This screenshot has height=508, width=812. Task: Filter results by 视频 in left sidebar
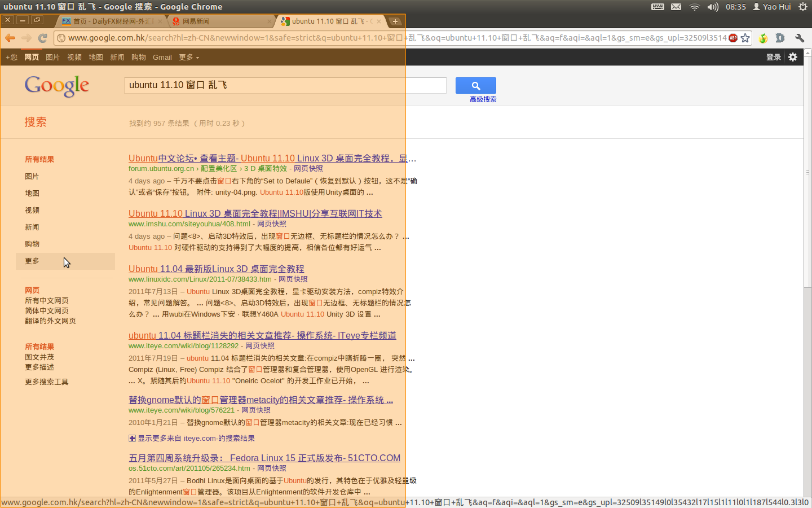coord(32,211)
